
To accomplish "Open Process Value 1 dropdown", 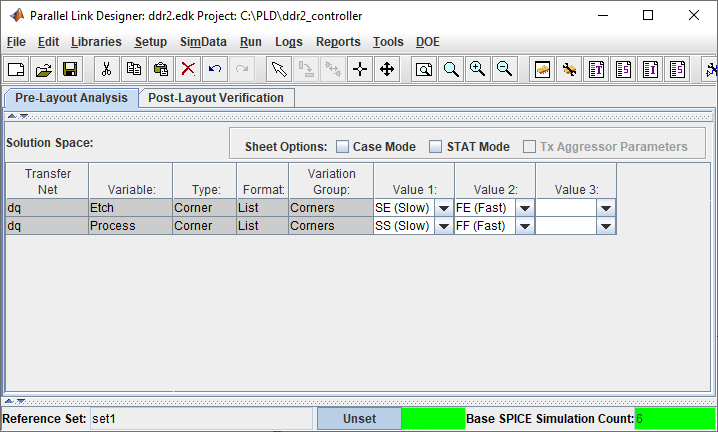I will point(443,226).
